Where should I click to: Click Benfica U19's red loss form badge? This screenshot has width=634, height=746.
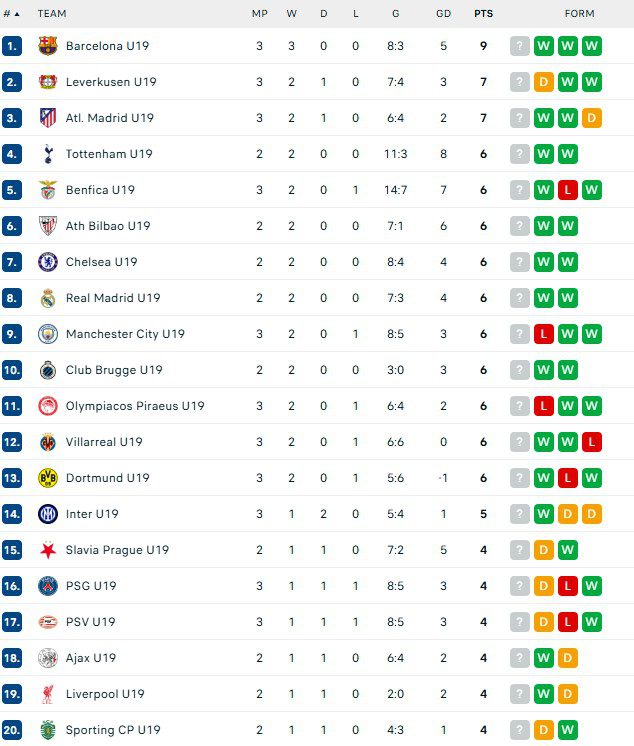(x=568, y=190)
